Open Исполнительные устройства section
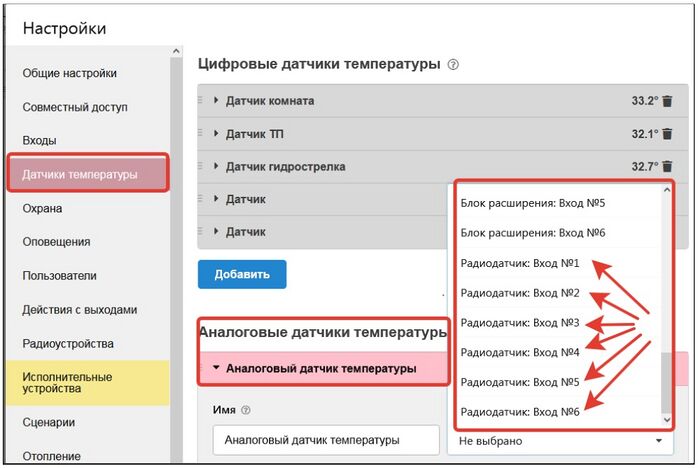This screenshot has width=698, height=468. [x=88, y=383]
